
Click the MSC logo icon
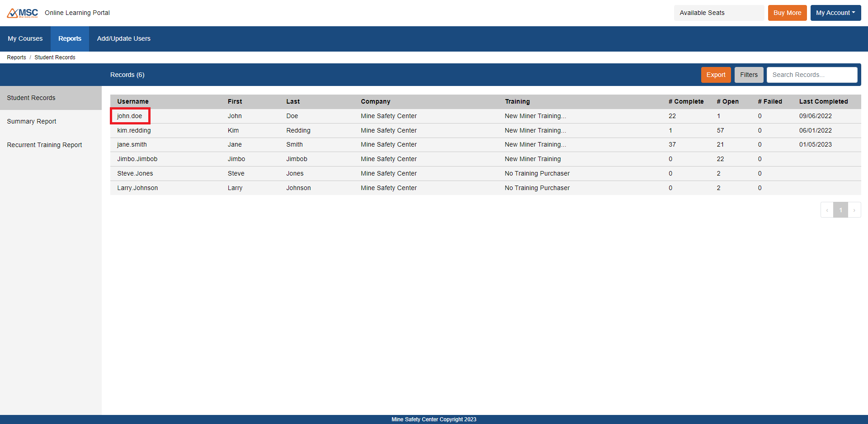point(23,13)
